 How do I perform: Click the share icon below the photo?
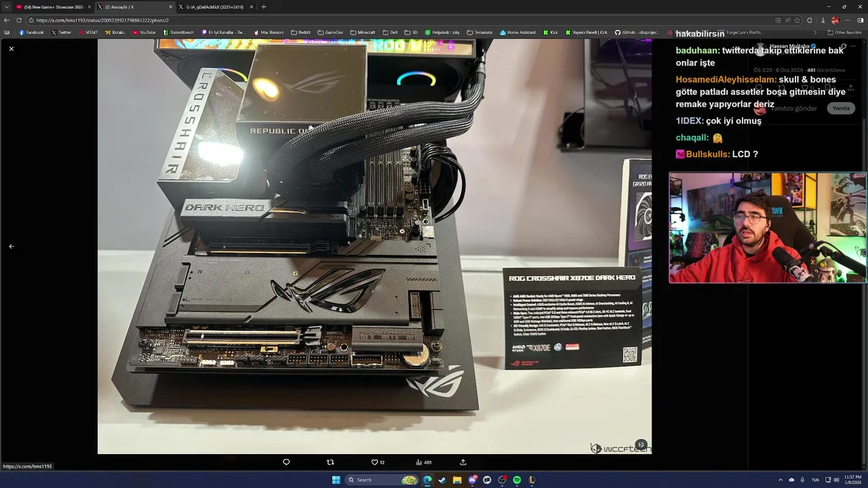[463, 462]
